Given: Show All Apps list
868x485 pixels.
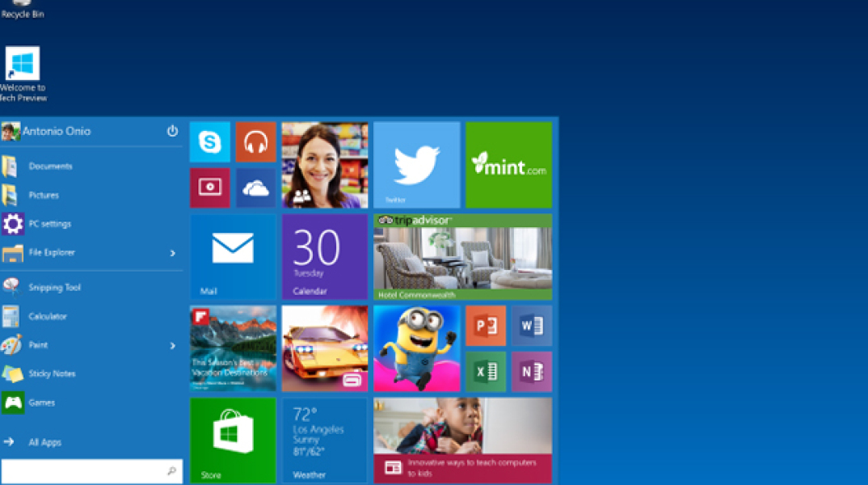Looking at the screenshot, I should 44,442.
